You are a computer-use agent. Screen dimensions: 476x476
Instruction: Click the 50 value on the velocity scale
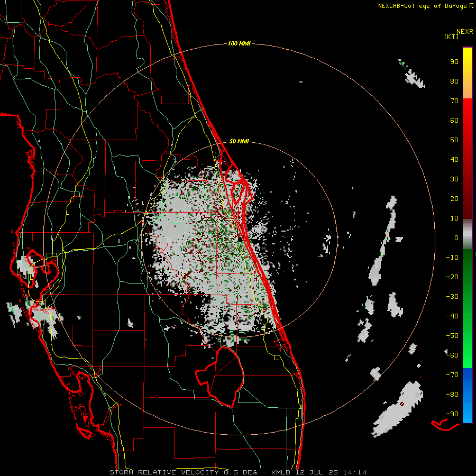coord(454,140)
